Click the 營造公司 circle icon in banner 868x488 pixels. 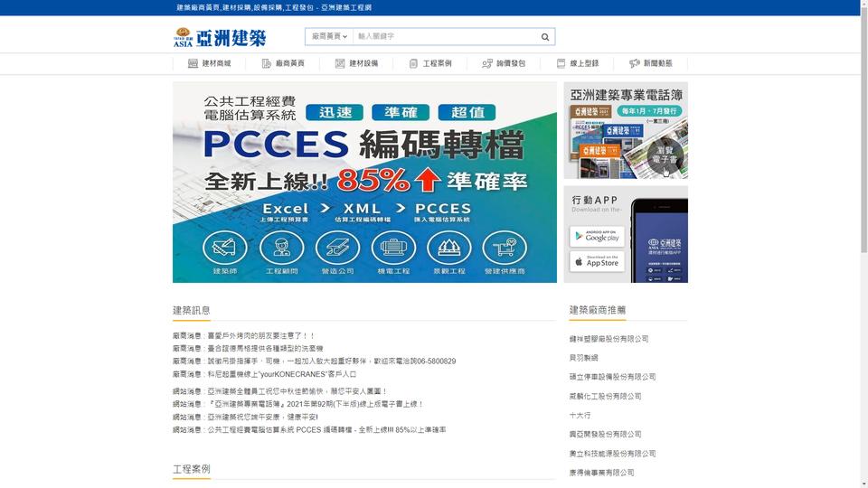coord(337,248)
